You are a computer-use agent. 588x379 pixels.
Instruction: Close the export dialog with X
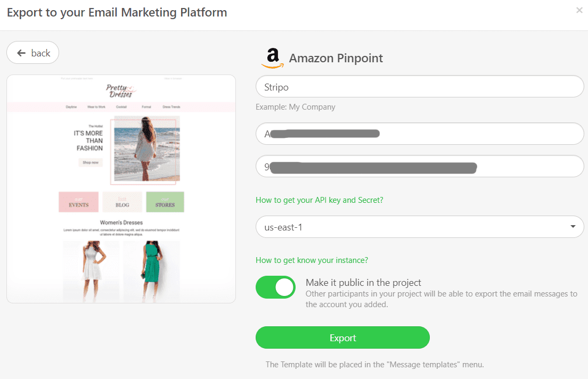579,11
